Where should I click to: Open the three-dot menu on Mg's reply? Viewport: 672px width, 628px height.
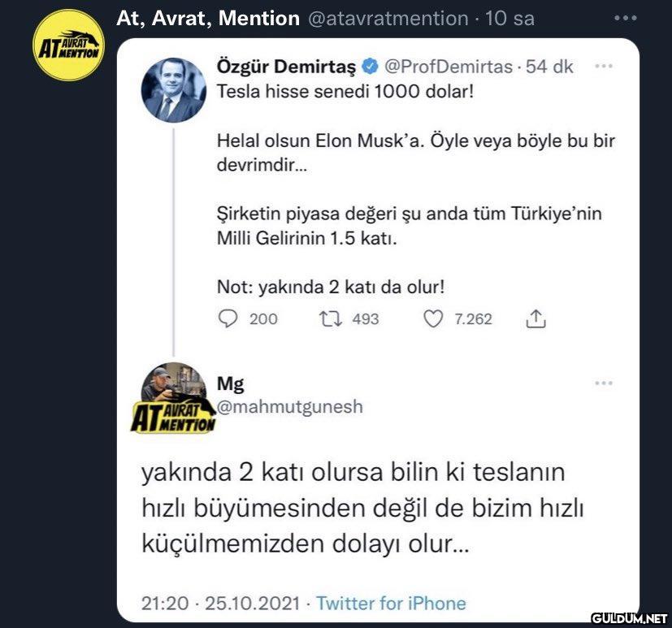pos(603,383)
